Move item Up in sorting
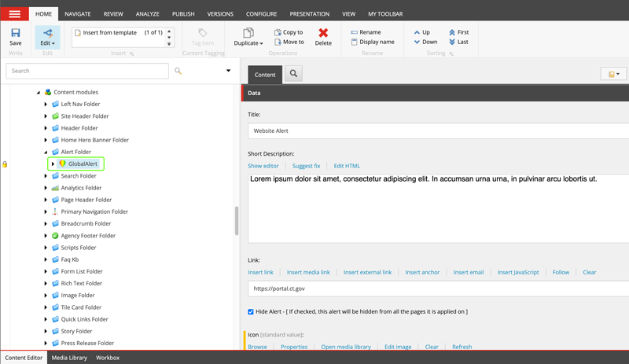Viewport: 629px width, 364px height. (x=417, y=32)
